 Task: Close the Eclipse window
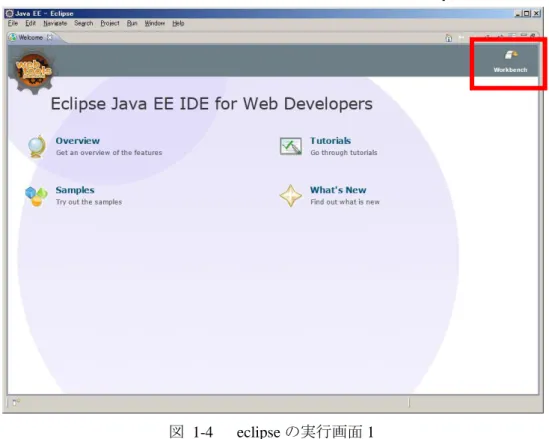coord(536,14)
